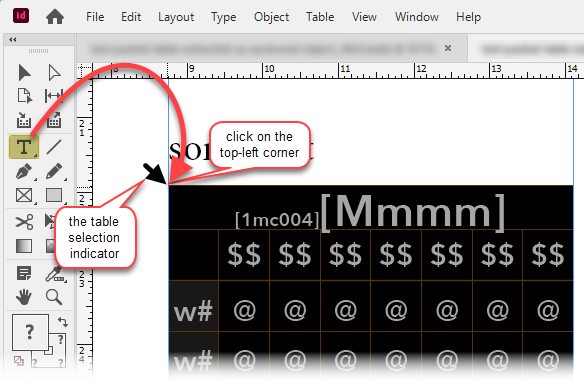
Task: Click the [1mc004] text in table
Action: (277, 220)
